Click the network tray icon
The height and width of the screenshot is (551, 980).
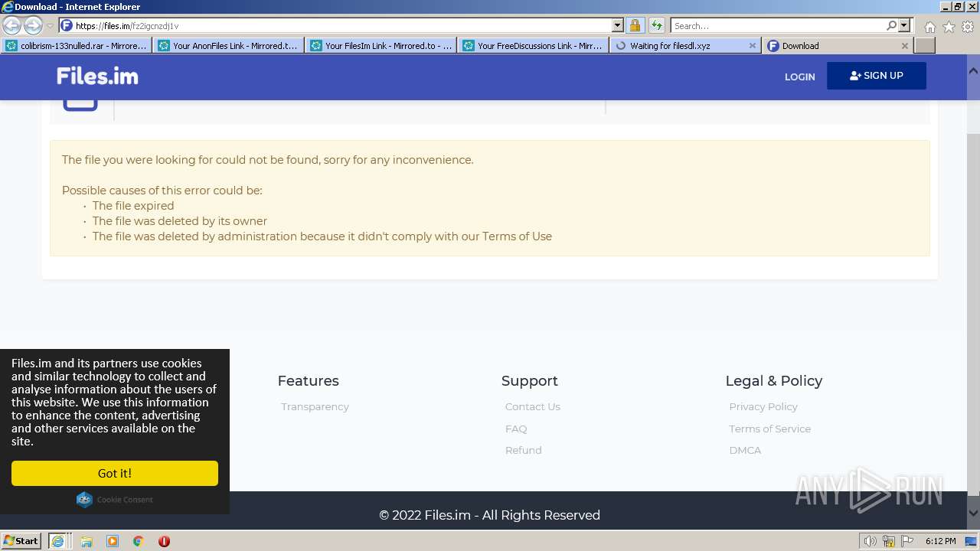coord(888,541)
